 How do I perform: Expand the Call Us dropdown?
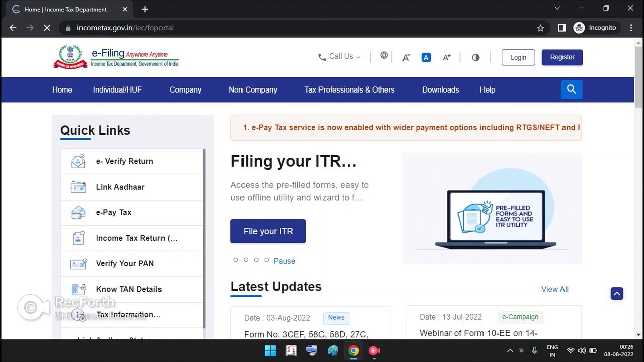[x=340, y=57]
